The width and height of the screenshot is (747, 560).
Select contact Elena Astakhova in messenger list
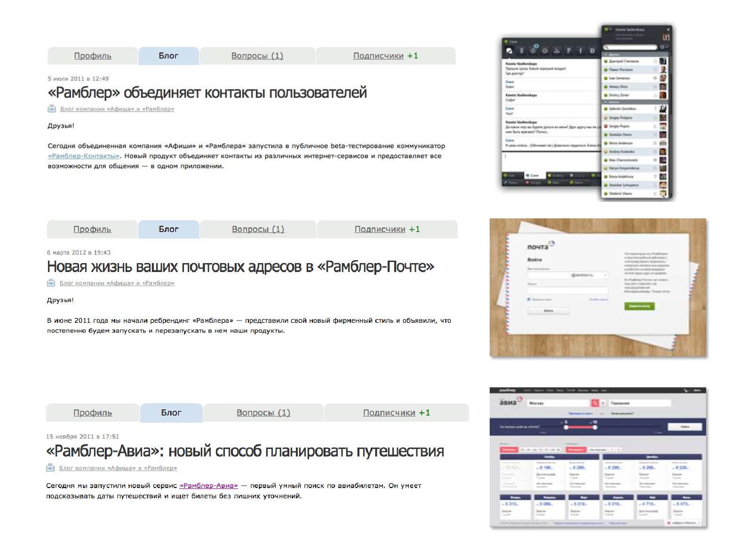tap(635, 176)
